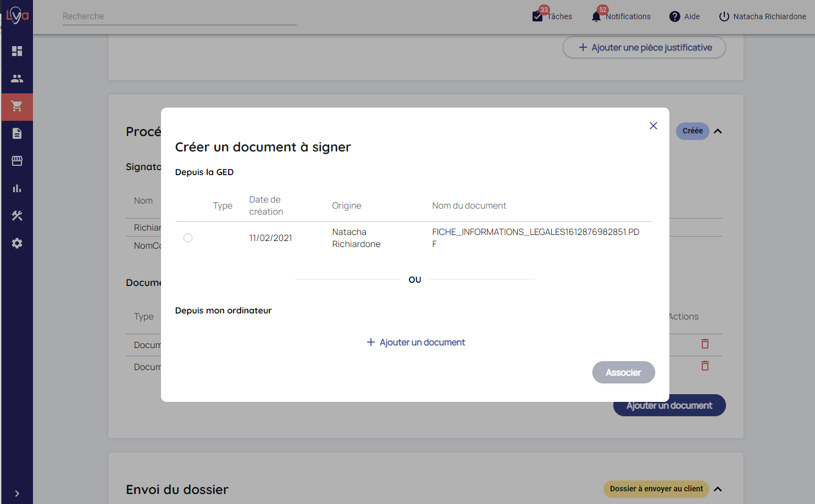Open the documents page icon
The width and height of the screenshot is (815, 504).
[x=17, y=133]
